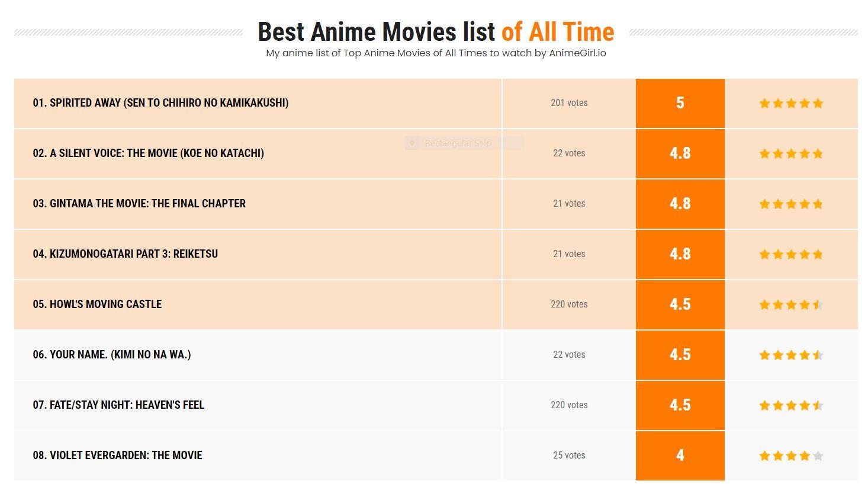This screenshot has height=500, width=868.
Task: Click the star rating for Spirited Away
Action: [x=791, y=103]
